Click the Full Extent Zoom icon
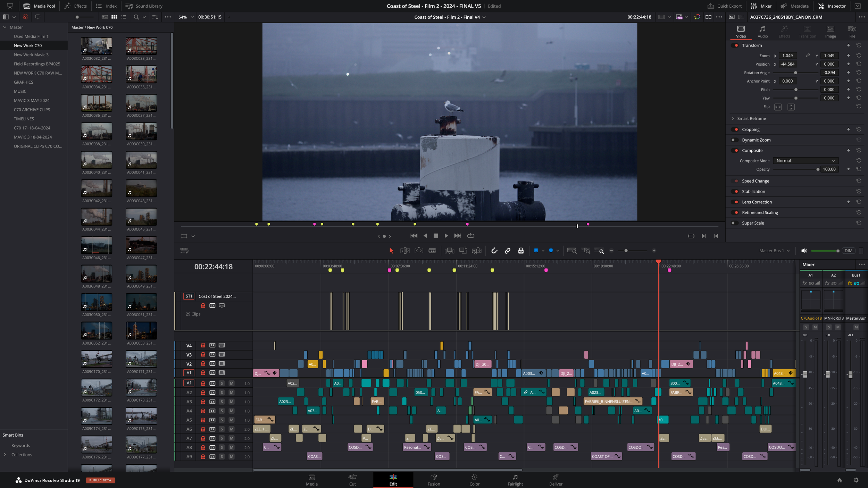 pos(571,251)
